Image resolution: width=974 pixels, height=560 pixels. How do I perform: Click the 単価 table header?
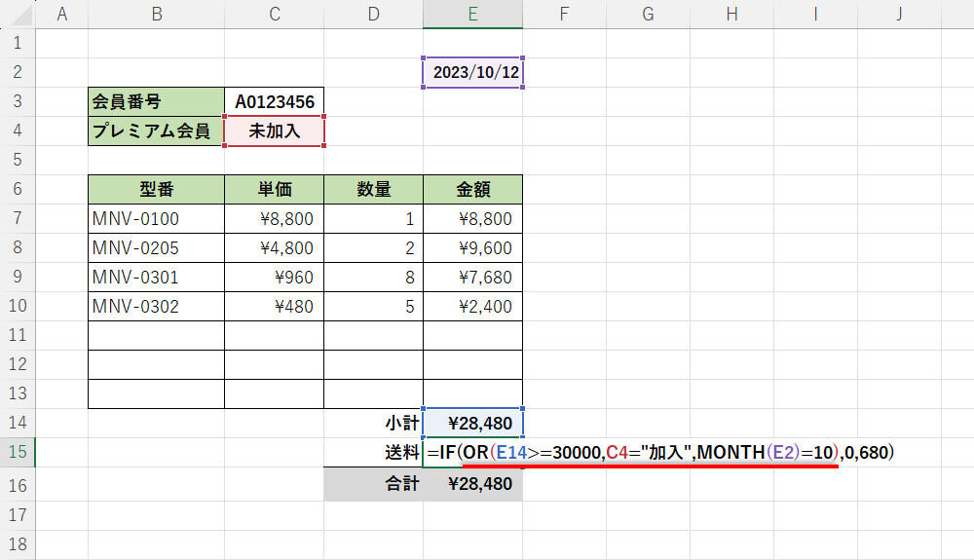275,189
